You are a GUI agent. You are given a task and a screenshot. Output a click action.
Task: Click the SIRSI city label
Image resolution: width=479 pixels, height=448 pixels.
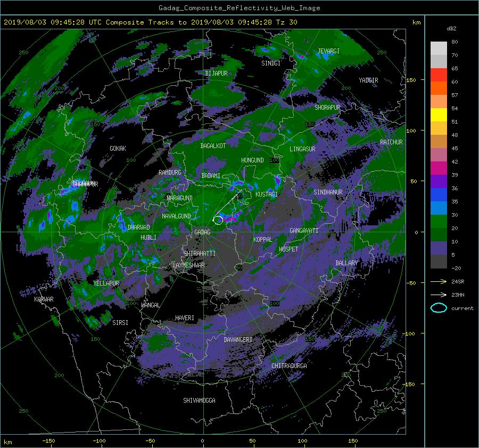pyautogui.click(x=120, y=323)
